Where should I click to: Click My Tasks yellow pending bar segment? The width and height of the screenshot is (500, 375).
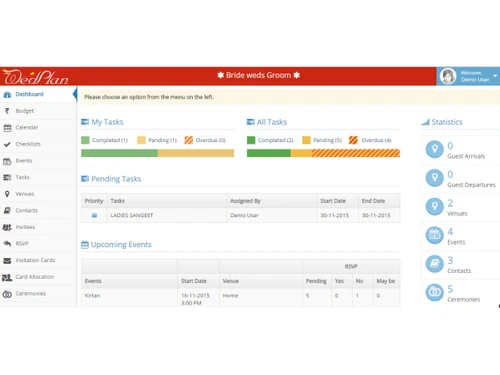196,153
